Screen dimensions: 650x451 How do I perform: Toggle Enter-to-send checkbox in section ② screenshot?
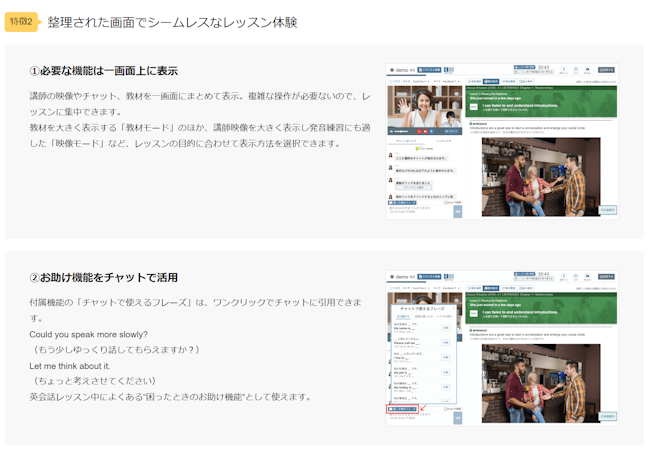[x=446, y=409]
